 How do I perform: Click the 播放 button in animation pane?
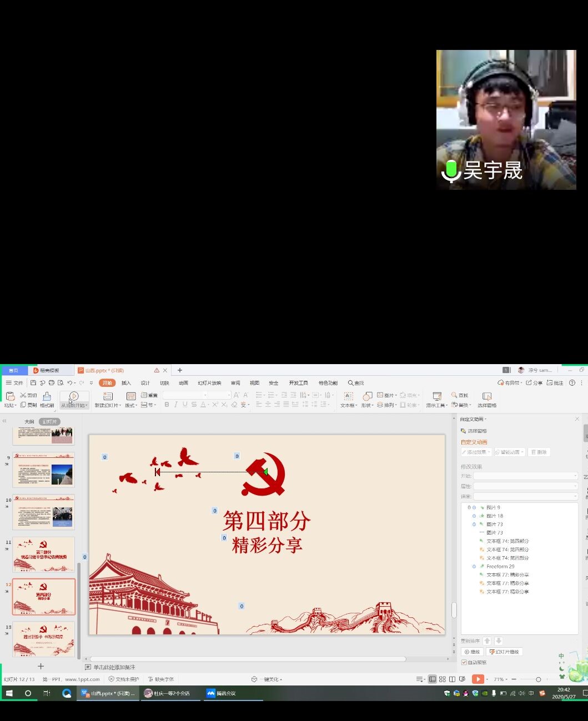point(473,652)
